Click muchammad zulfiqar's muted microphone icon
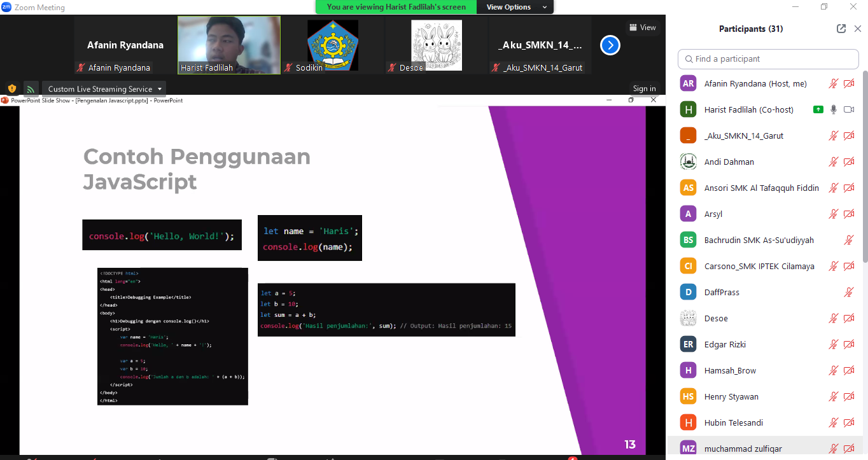The height and width of the screenshot is (460, 868). (x=833, y=449)
